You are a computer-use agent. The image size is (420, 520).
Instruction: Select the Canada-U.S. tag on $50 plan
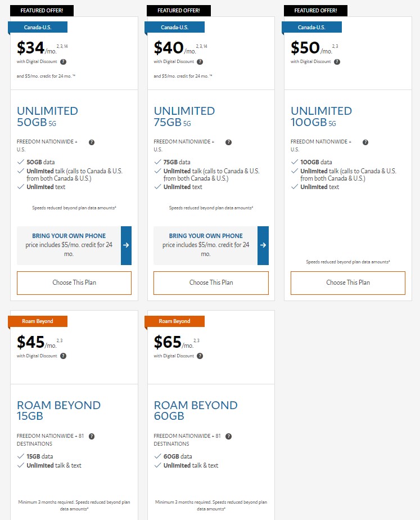(x=313, y=27)
